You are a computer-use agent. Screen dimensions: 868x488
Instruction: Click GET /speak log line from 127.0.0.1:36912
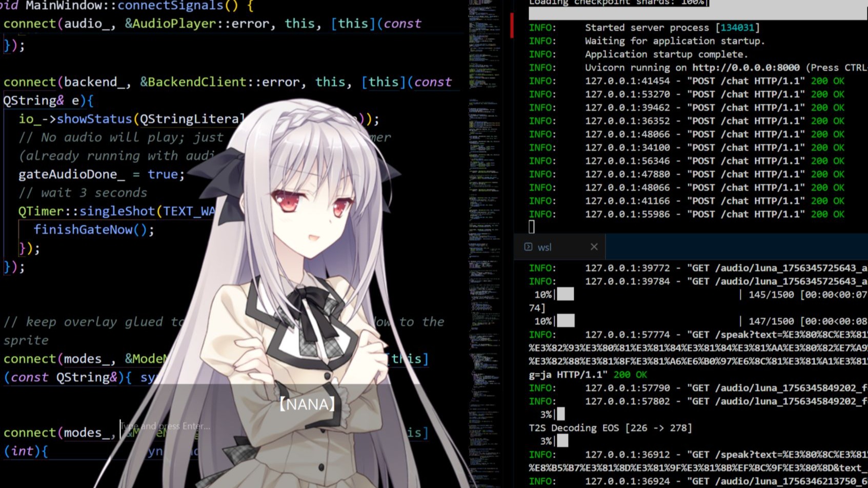[x=698, y=455]
